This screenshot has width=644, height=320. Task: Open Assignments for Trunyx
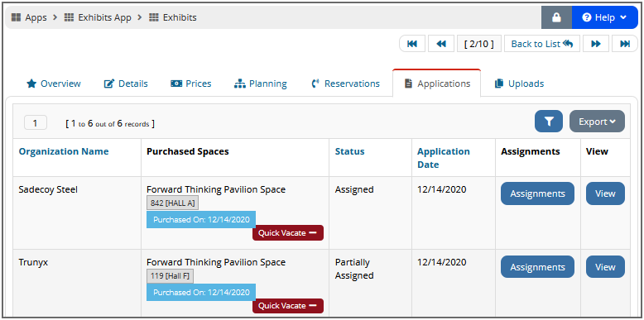coord(537,267)
